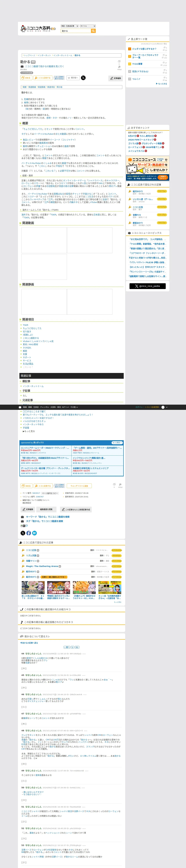Screen dimensions: 186x868
Task: Expand the その他 menu in the black bar
Action: pyautogui.click(x=74, y=407)
